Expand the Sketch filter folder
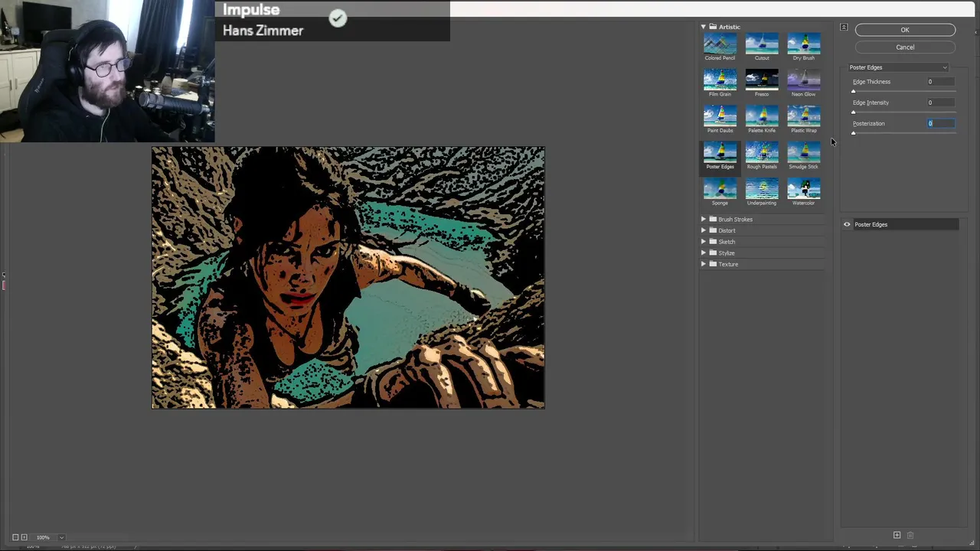 703,241
